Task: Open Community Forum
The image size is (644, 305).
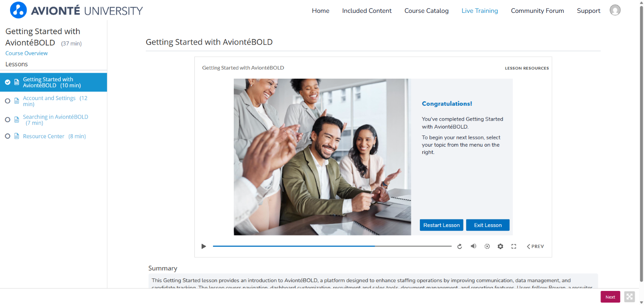Action: 537,11
